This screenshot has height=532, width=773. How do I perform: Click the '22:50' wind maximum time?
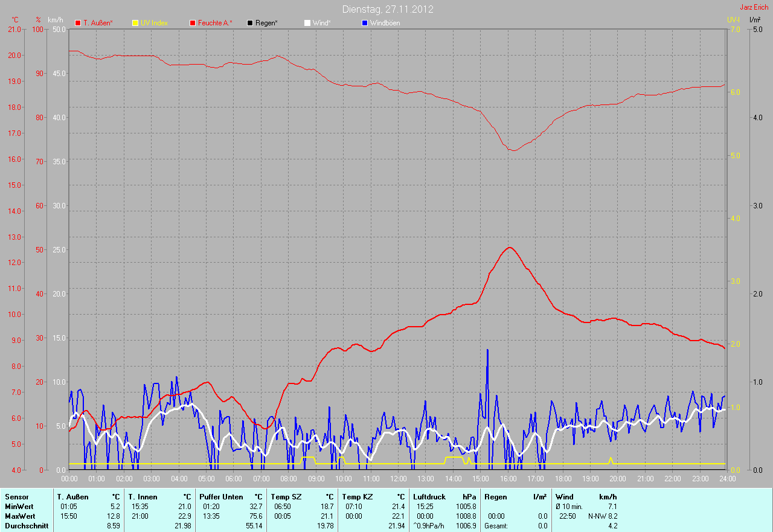point(568,516)
